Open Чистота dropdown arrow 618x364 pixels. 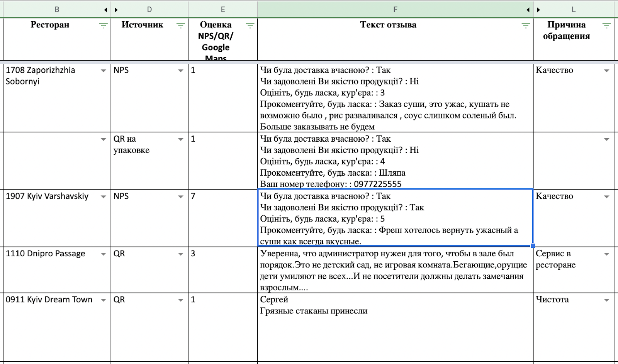coord(606,300)
